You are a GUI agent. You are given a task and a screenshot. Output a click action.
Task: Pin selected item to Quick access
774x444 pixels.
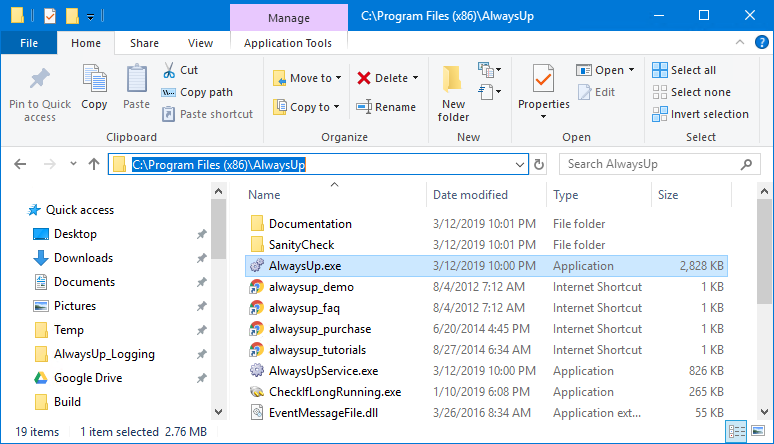[x=40, y=95]
